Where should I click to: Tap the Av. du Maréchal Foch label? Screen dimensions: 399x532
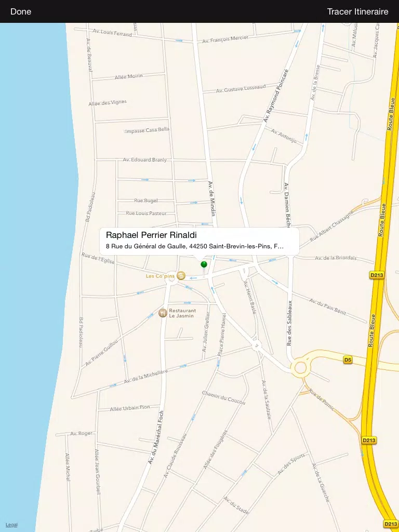pos(156,437)
